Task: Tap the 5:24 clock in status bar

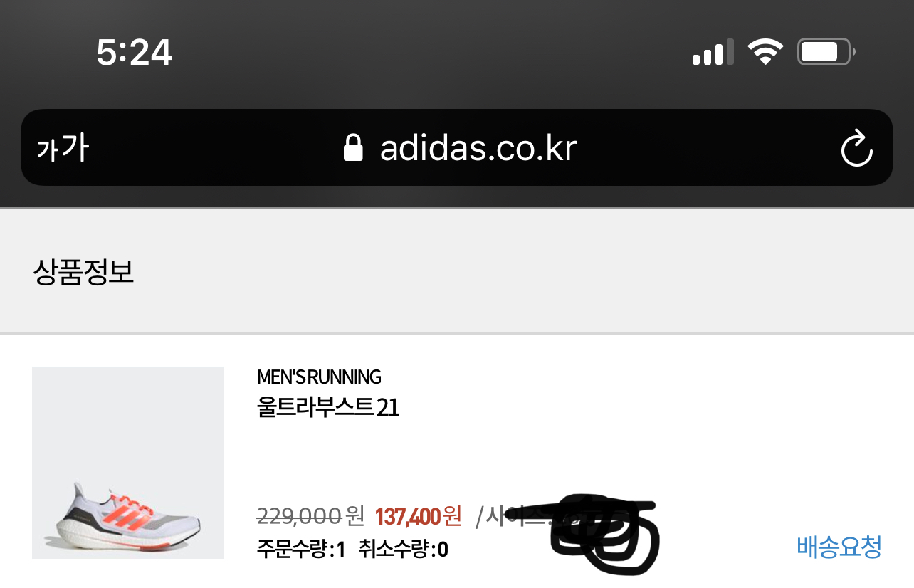Action: 134,53
